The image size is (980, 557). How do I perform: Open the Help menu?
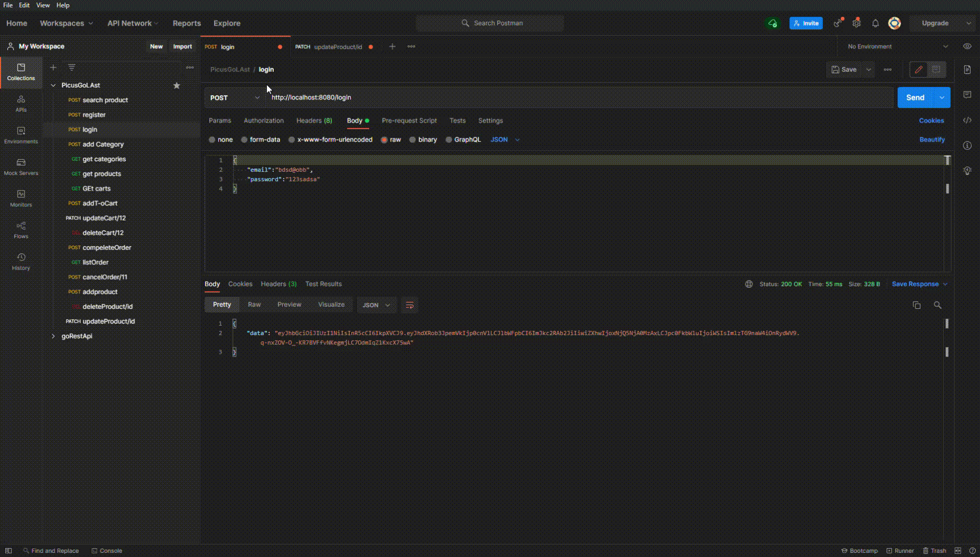pos(63,5)
